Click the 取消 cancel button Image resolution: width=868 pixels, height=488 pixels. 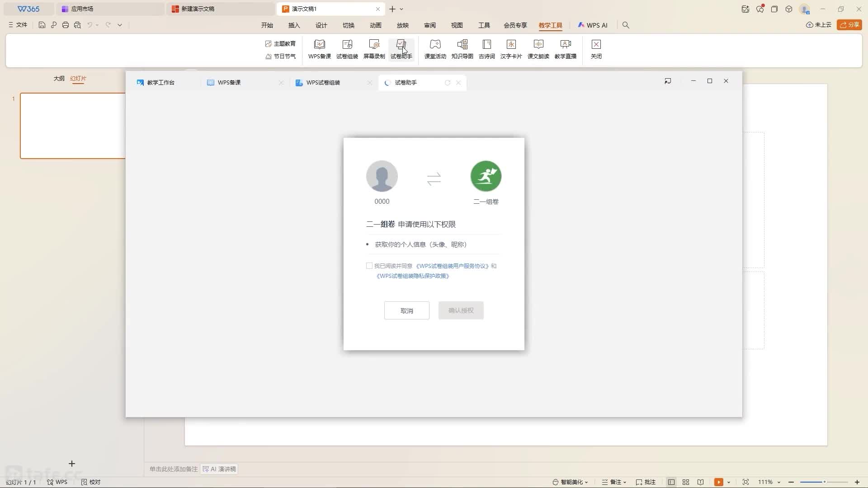[x=407, y=310]
